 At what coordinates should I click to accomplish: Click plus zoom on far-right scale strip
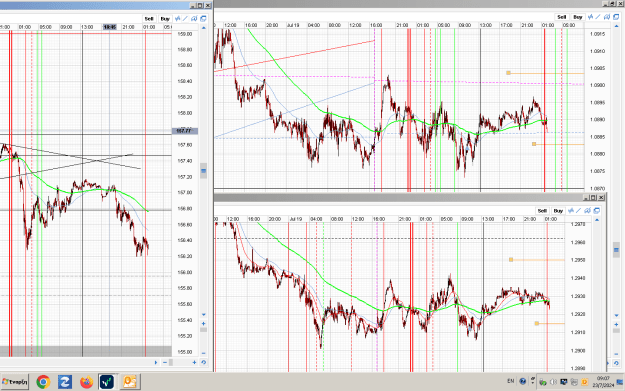click(x=616, y=324)
